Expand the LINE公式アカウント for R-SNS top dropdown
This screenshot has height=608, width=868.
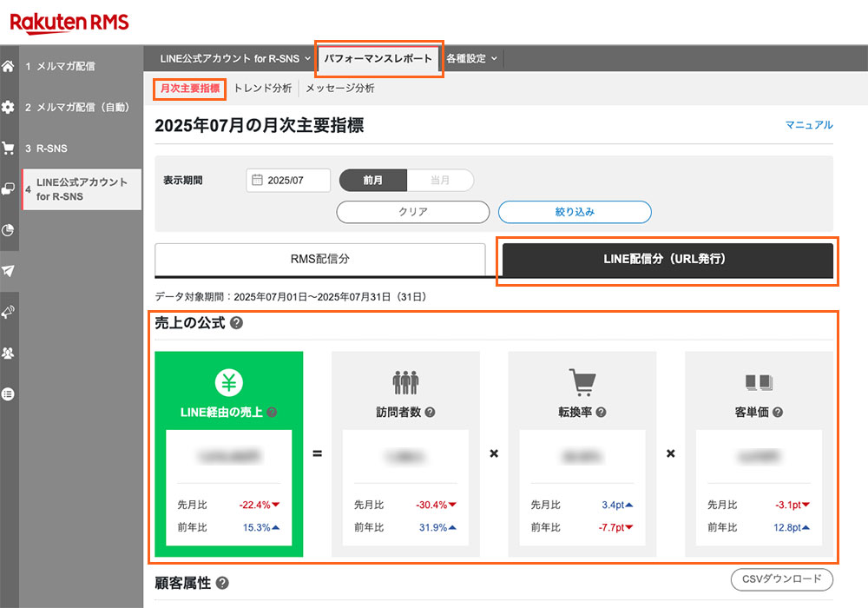tap(235, 58)
